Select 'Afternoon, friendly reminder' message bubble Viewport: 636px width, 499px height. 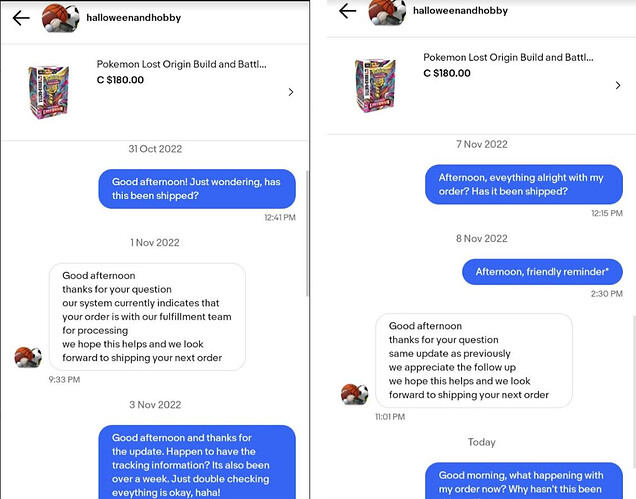pyautogui.click(x=542, y=272)
